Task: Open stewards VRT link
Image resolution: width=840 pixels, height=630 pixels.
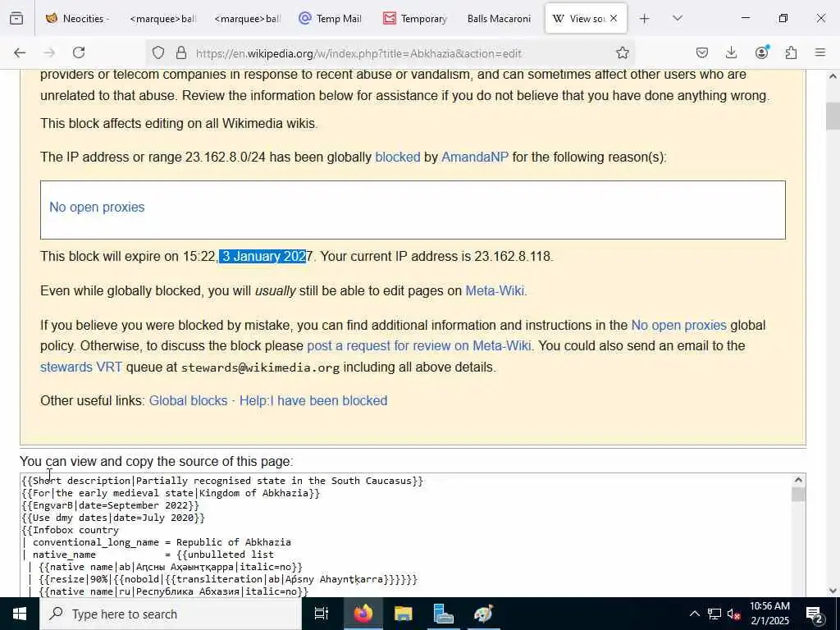Action: point(81,367)
